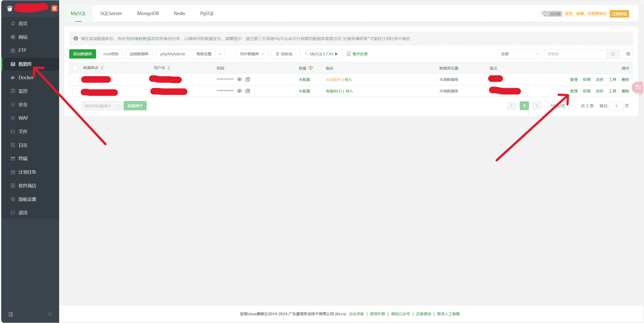Viewport: 644px width, 323px height.
Task: Open the table settings gear icon
Action: (628, 54)
